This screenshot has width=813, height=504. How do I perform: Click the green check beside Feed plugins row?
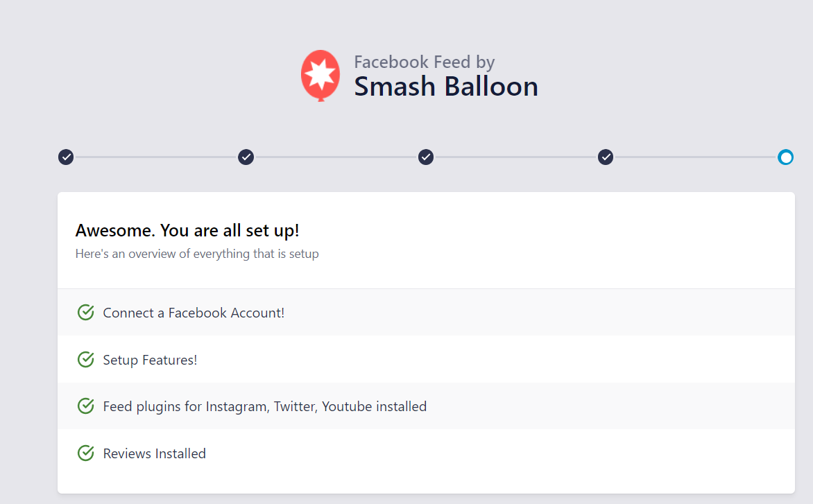85,406
